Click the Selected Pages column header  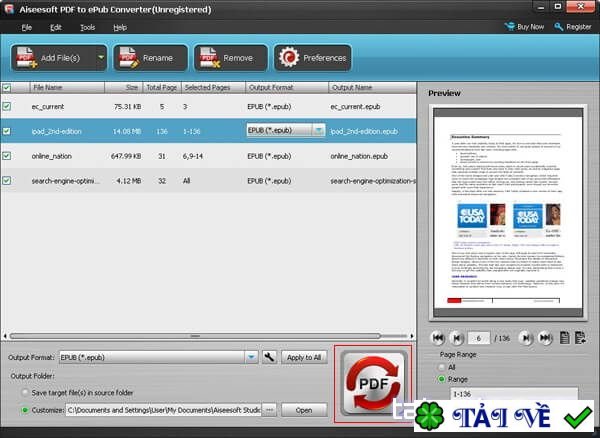pyautogui.click(x=213, y=88)
